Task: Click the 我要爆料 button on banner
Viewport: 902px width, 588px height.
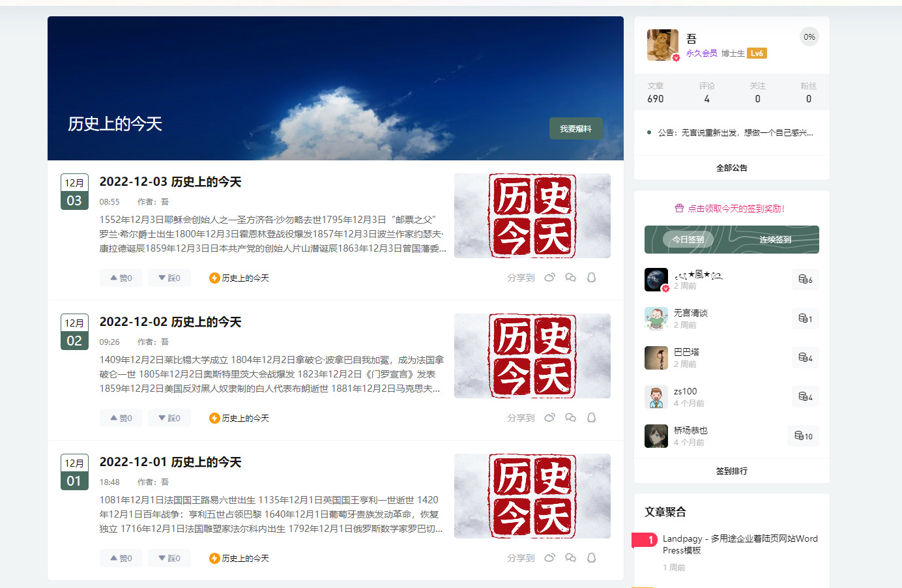Action: click(575, 128)
